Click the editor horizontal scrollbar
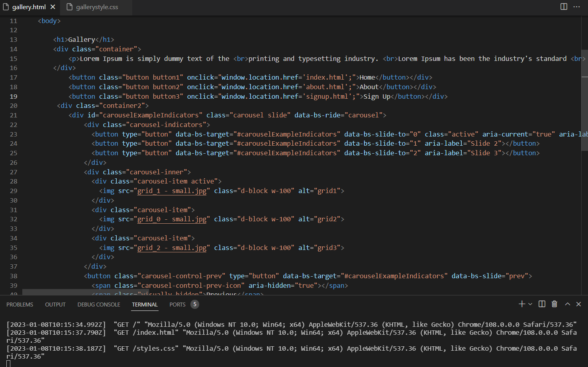 (85, 292)
